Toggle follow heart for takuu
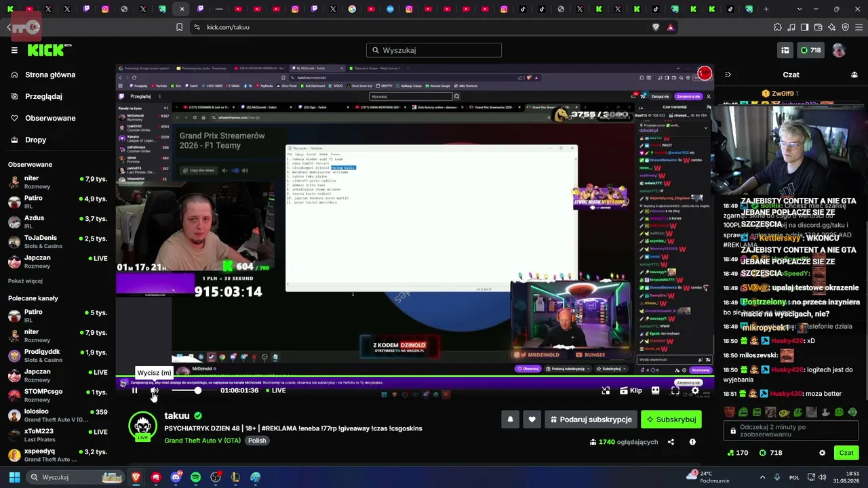Image resolution: width=868 pixels, height=488 pixels. click(532, 420)
